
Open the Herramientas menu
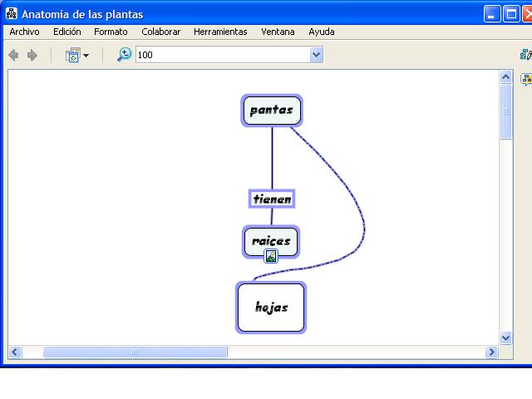220,32
